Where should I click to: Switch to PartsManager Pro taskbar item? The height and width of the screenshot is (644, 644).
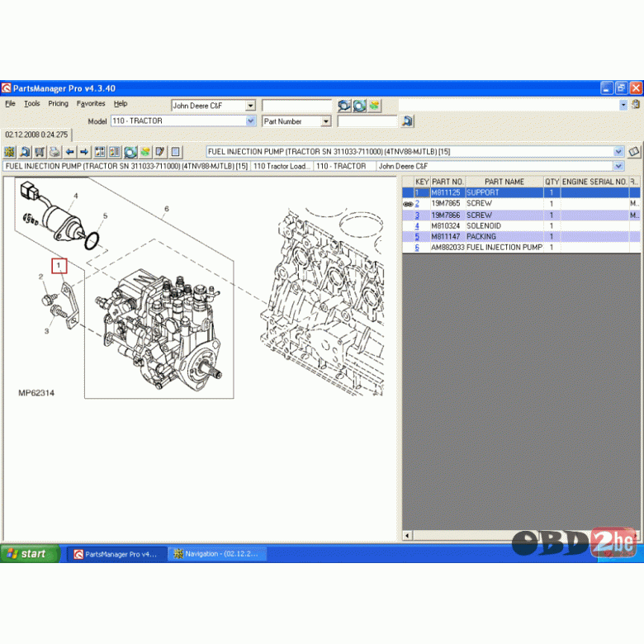116,554
